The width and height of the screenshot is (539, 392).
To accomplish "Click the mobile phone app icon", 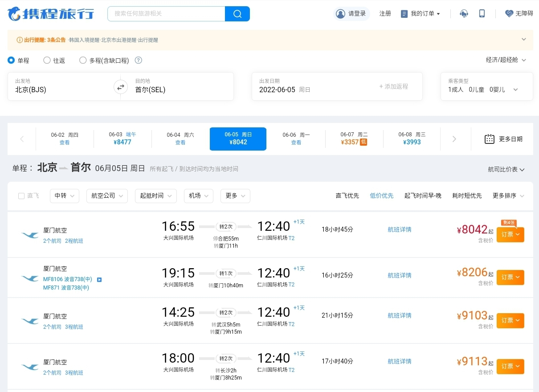I will coord(482,14).
